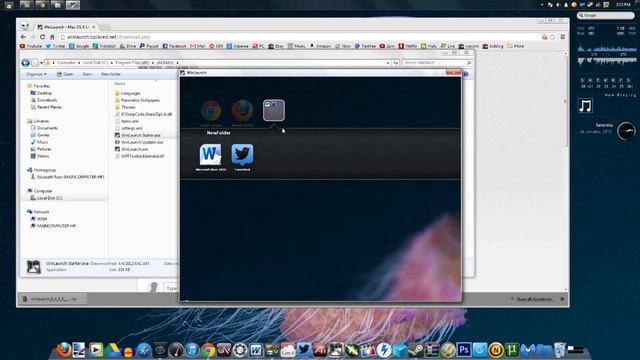Screen dimensions: 640x360
Task: Select Recent Places in Explorer sidebar
Action: [46, 107]
